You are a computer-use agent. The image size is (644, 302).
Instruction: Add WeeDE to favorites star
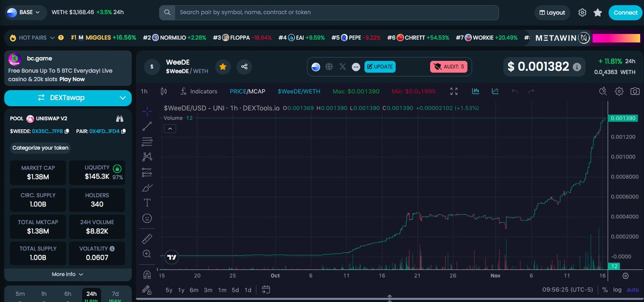tap(223, 67)
